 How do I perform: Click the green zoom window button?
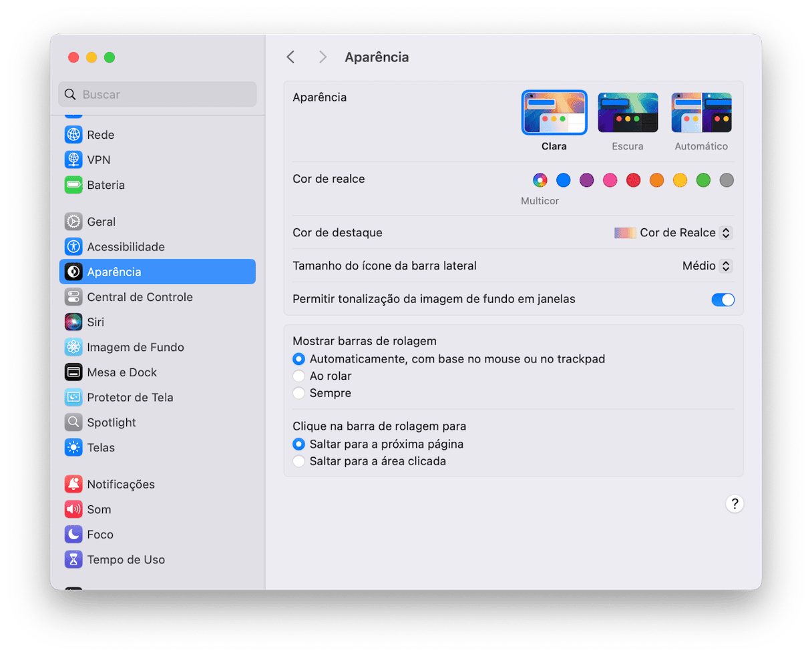click(110, 57)
